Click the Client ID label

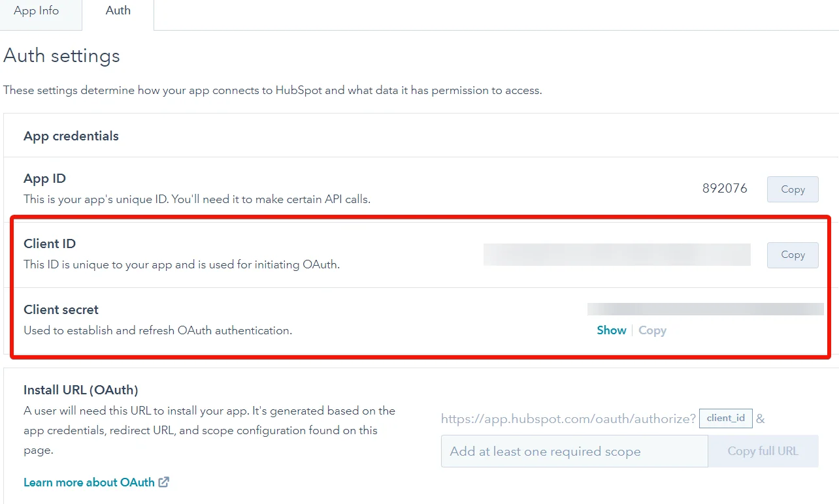tap(50, 244)
